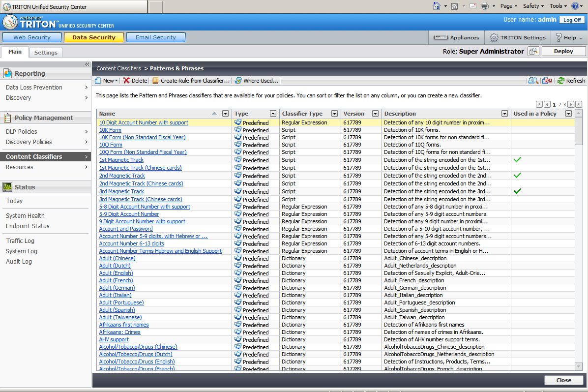This screenshot has width=588, height=392.
Task: Open the Content Classifiers breadcrumb
Action: click(118, 68)
